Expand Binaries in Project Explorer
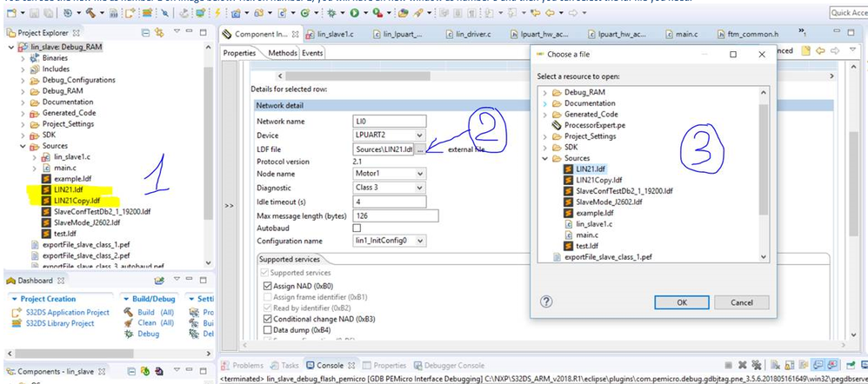 click(23, 57)
